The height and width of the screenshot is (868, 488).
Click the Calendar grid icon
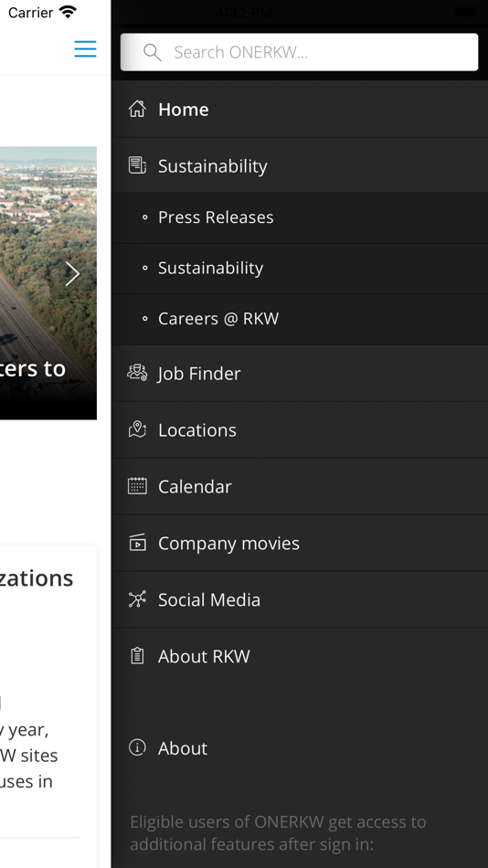[137, 486]
